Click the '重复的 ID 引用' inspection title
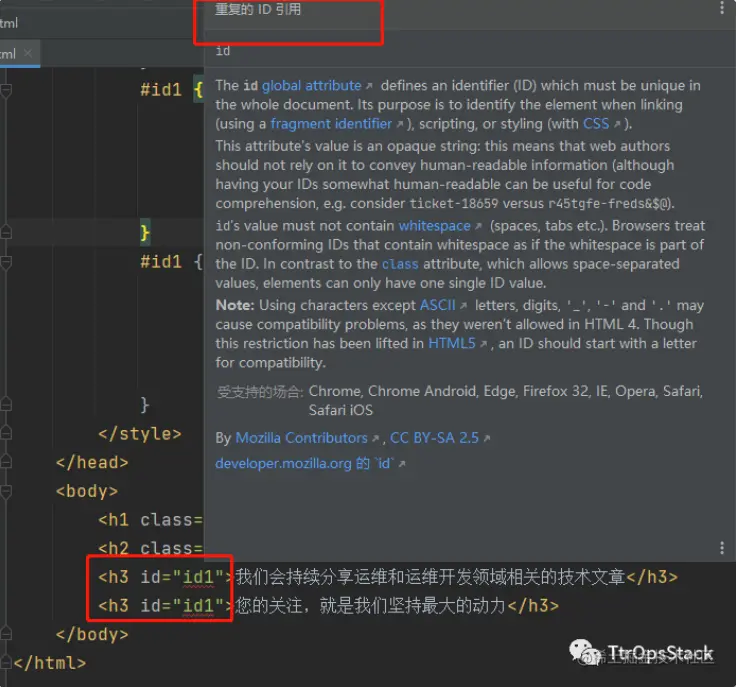Screen dimensions: 736x687 coord(258,9)
